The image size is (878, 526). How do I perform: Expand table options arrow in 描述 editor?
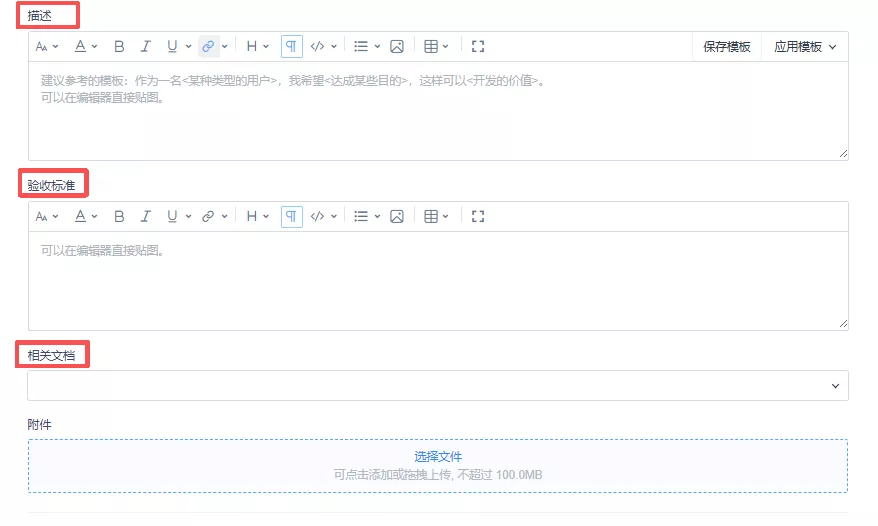446,46
